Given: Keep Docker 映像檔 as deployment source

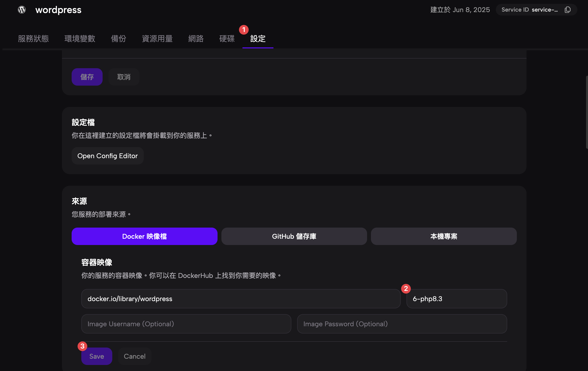Looking at the screenshot, I should (144, 236).
